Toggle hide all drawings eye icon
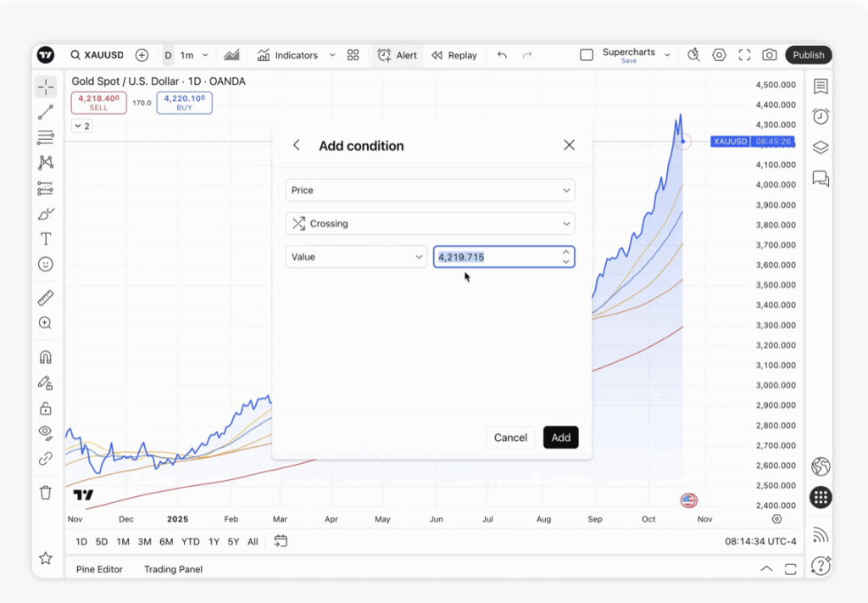868x603 pixels. (46, 433)
